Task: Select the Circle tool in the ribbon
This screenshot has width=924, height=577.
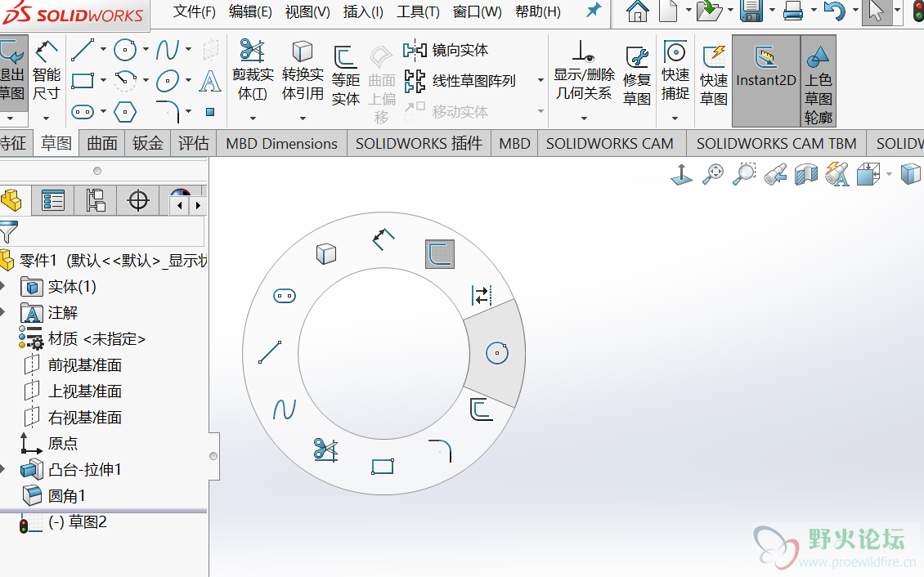Action: 125,50
